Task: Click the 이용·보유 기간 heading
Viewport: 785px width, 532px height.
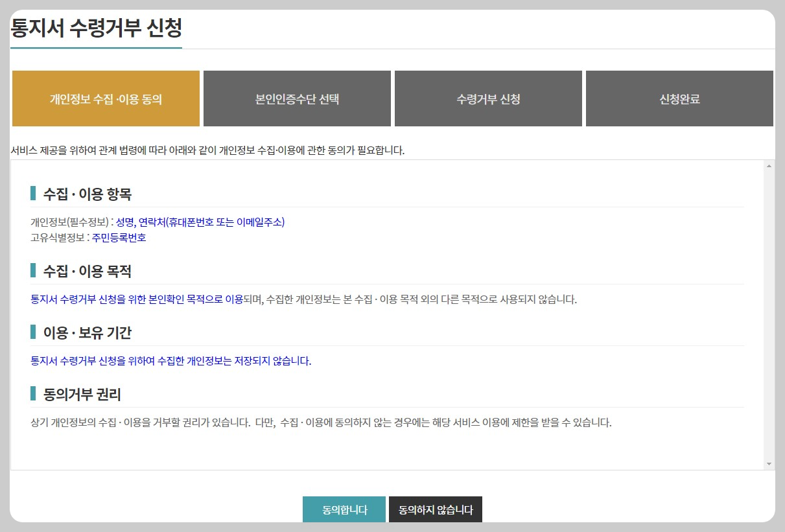Action: point(88,332)
